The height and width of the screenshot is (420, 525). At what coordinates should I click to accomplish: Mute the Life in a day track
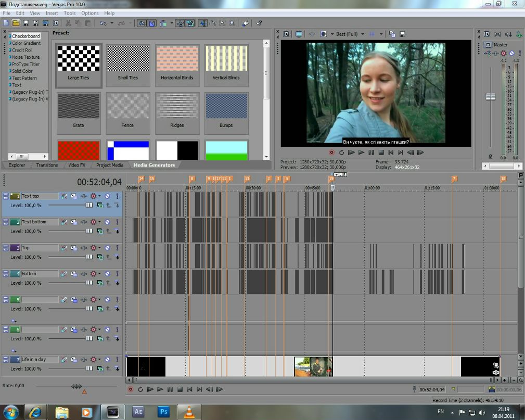(108, 360)
